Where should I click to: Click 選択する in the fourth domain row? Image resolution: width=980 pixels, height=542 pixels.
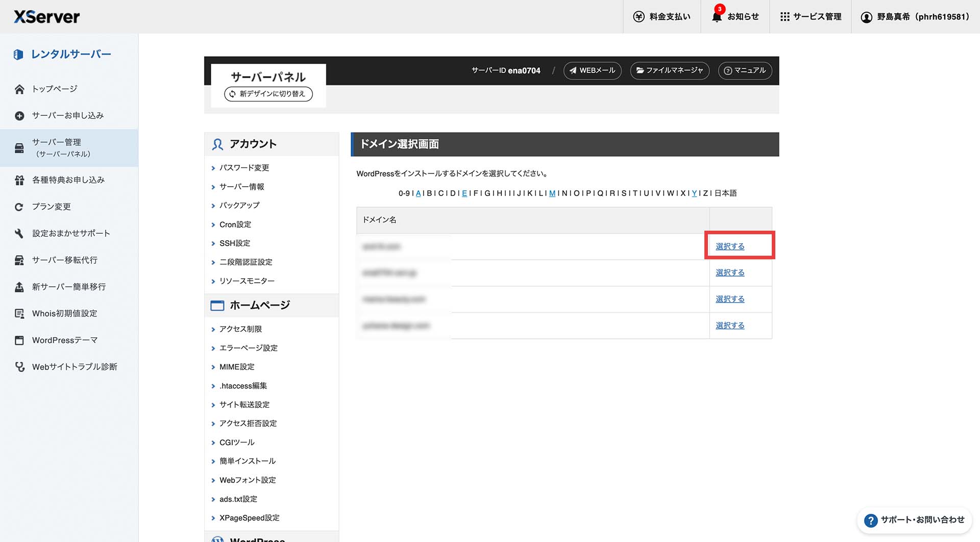pos(730,326)
